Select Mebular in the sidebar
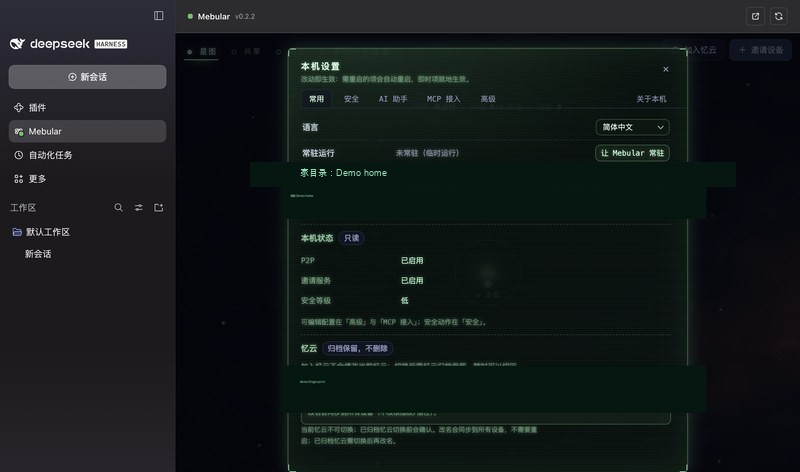 [87, 132]
